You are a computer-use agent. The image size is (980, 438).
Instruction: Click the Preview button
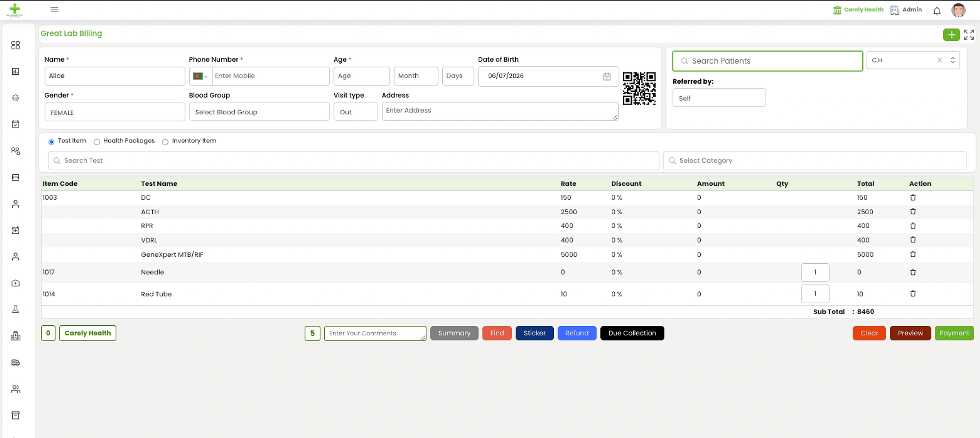[x=910, y=333]
